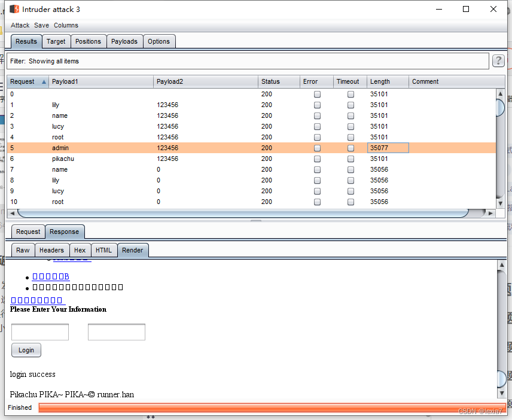Toggle Error checkbox in request 3 lucy row
512x420 pixels.
coord(317,127)
